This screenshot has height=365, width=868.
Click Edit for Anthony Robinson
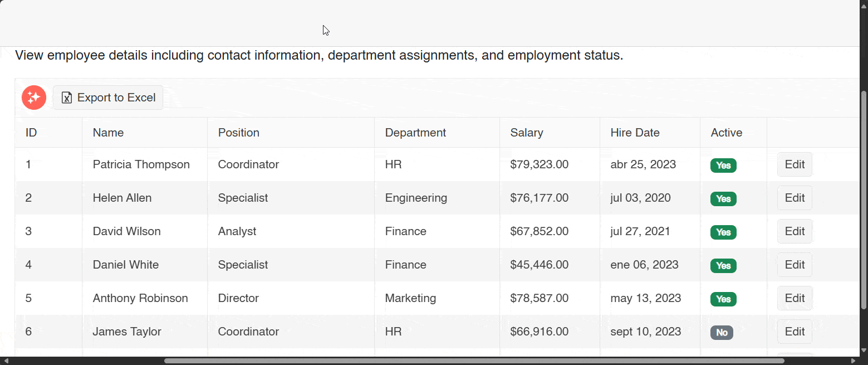click(794, 298)
